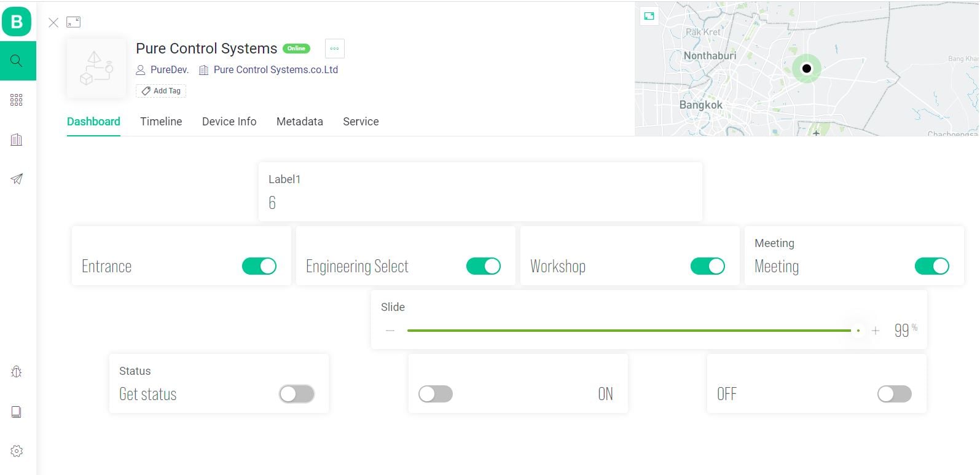
Task: Expand the map to fullscreen
Action: [649, 16]
